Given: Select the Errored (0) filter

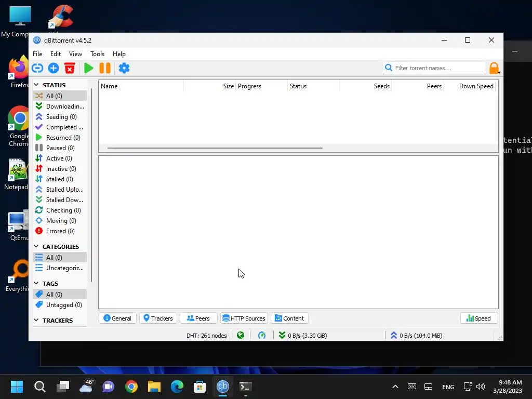Looking at the screenshot, I should pyautogui.click(x=60, y=231).
